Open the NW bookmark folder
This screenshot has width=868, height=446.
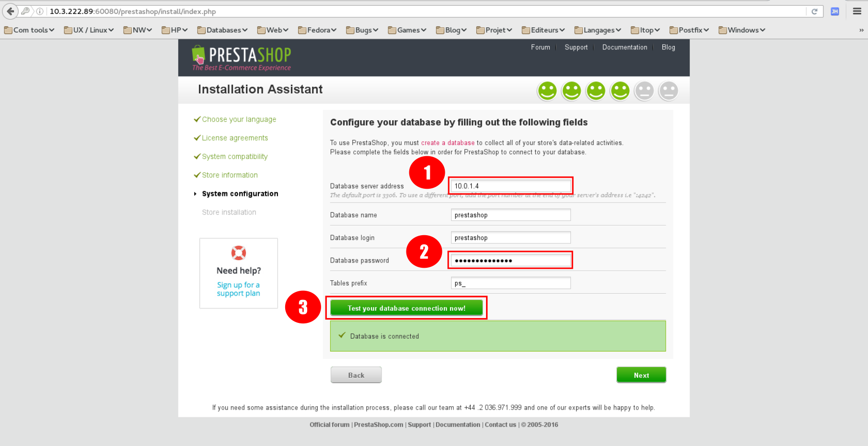pos(138,30)
